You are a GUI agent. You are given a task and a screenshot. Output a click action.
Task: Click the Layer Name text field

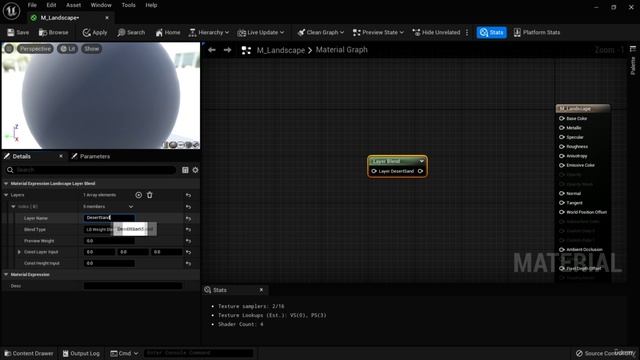pyautogui.click(x=109, y=218)
